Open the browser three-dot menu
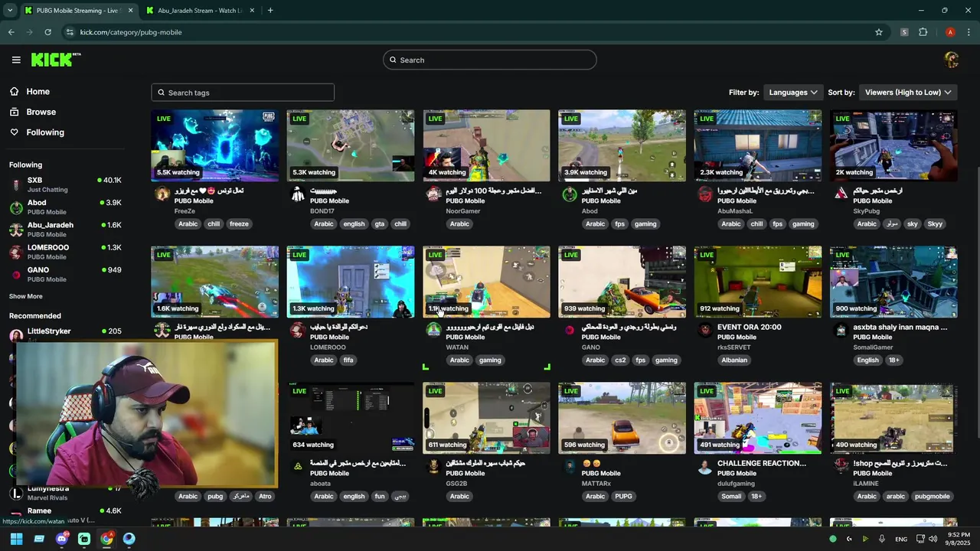 point(969,32)
